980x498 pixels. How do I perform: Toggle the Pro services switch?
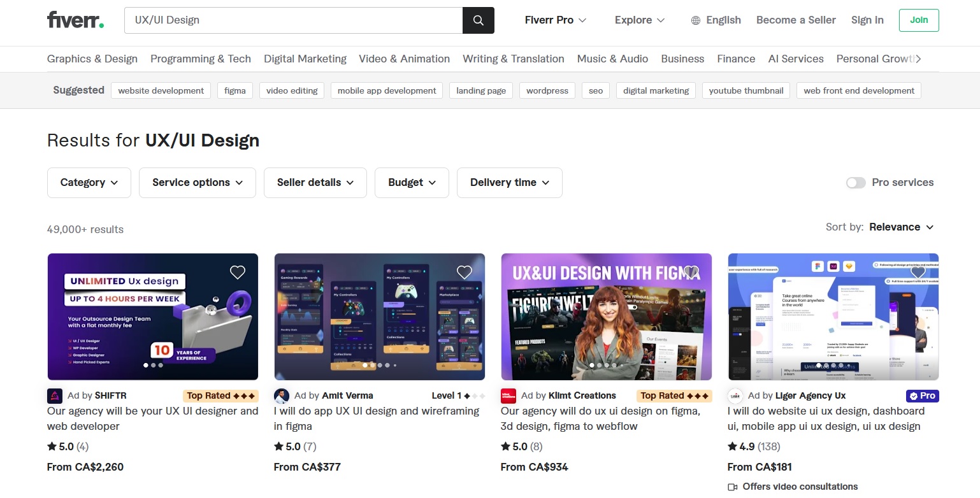(856, 183)
